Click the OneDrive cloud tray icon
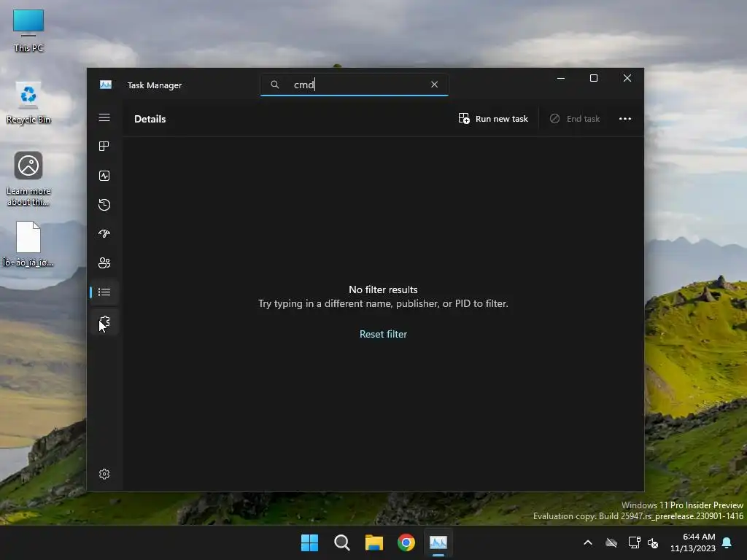 [x=611, y=542]
